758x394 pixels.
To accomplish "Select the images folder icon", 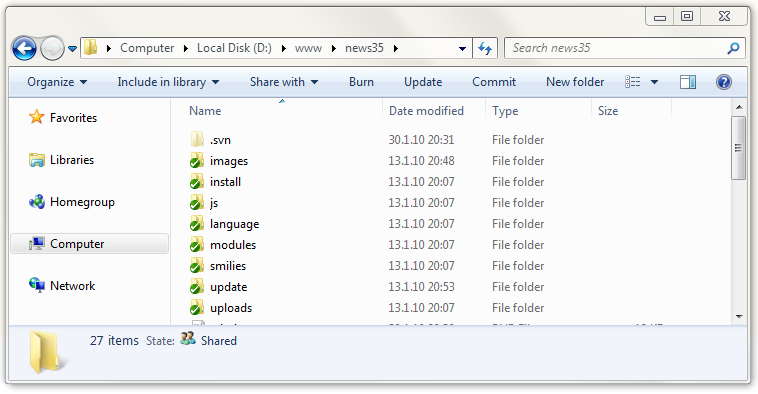I will point(197,161).
